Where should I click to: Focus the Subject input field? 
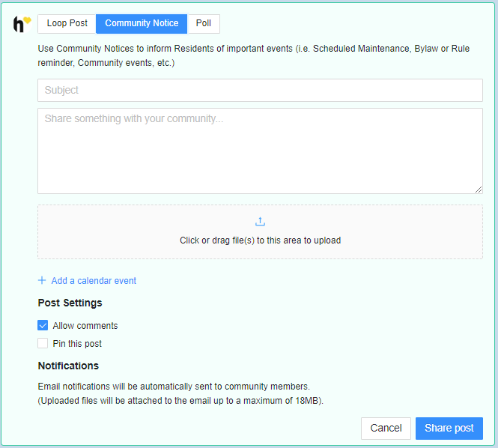pyautogui.click(x=260, y=90)
